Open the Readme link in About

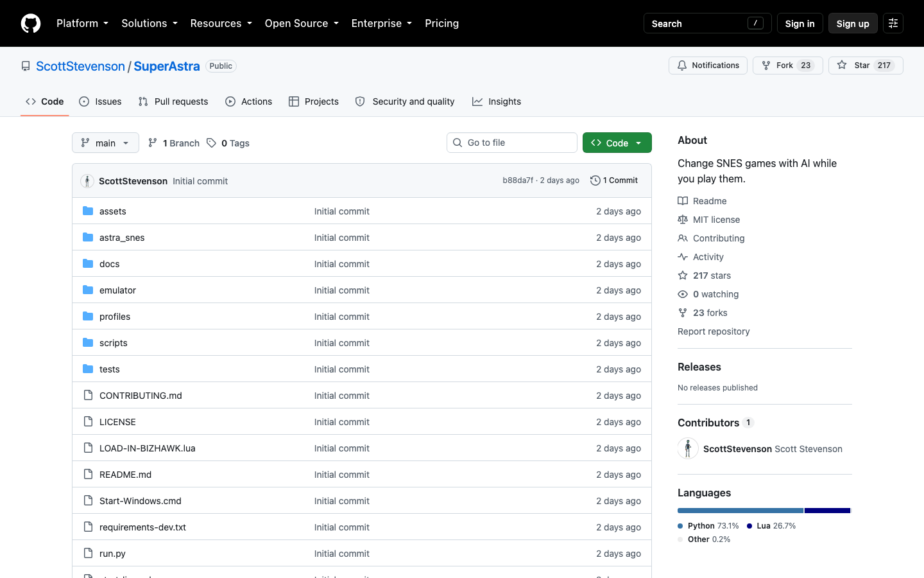702,201
